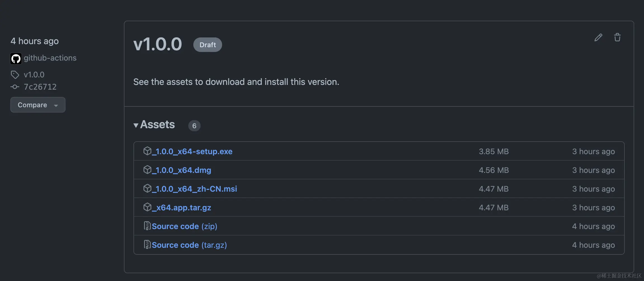Click the v1.0.0 release title
Screen dimensions: 644x281
coord(158,44)
